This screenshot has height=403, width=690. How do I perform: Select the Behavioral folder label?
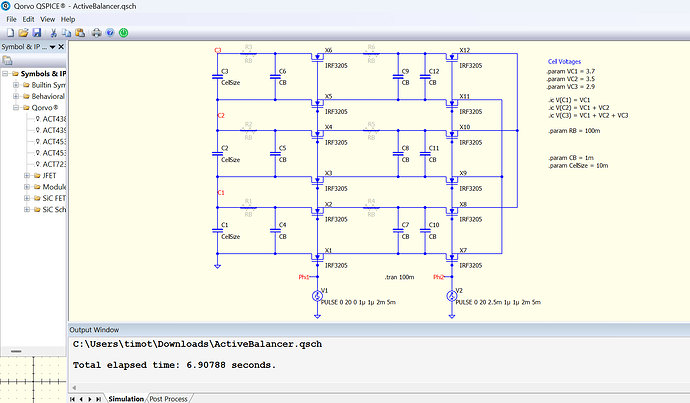48,96
